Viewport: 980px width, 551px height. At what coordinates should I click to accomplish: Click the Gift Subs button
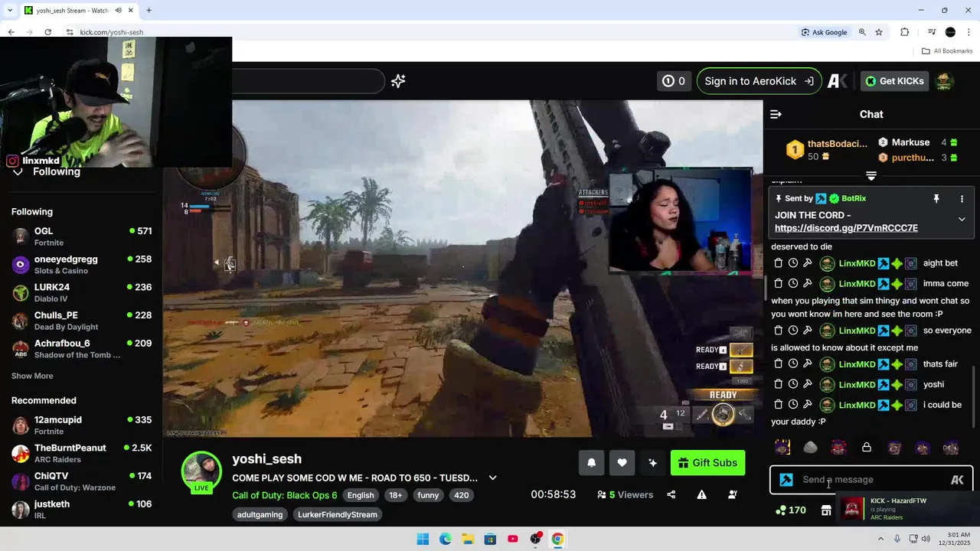707,463
